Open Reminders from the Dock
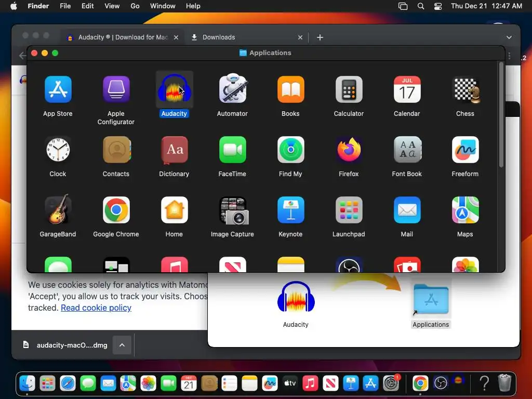This screenshot has width=532, height=399. point(229,383)
